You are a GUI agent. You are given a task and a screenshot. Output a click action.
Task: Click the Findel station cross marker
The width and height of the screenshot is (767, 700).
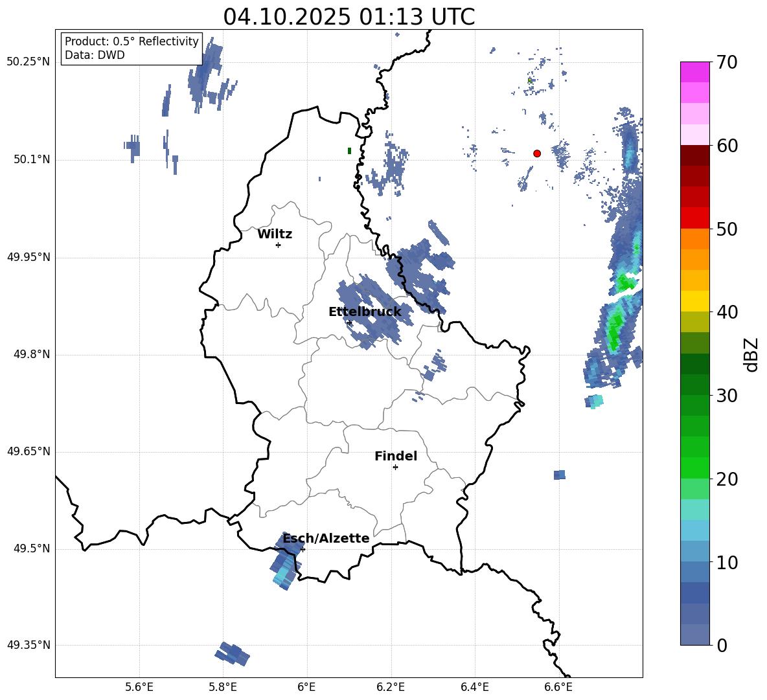[395, 468]
